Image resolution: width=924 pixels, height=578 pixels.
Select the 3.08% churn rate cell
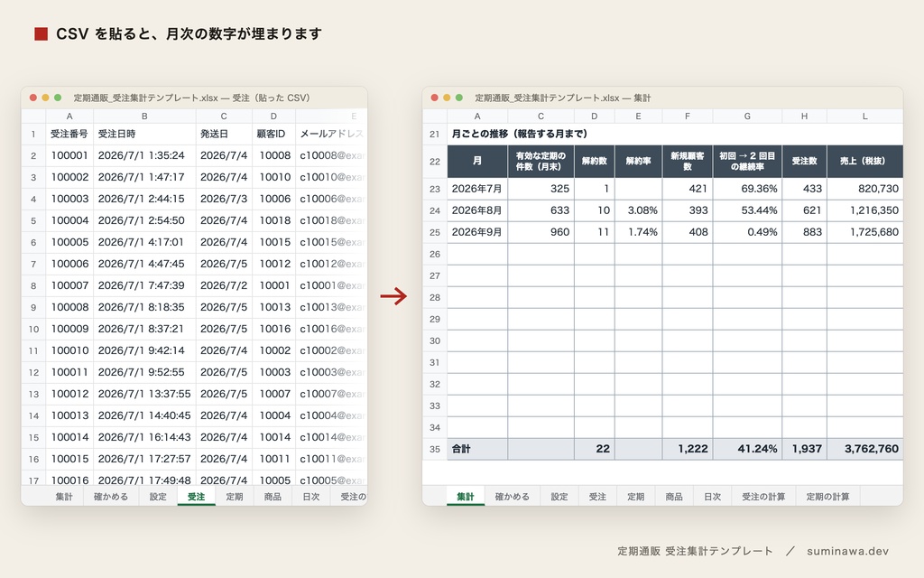pos(638,210)
